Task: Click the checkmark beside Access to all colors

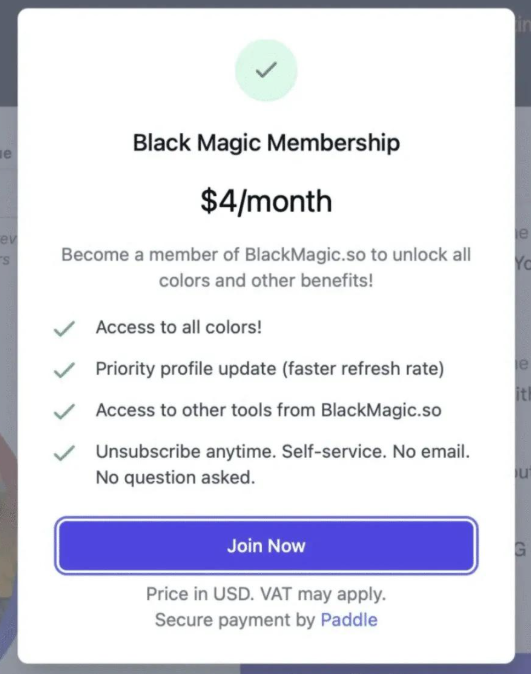Action: pos(64,328)
